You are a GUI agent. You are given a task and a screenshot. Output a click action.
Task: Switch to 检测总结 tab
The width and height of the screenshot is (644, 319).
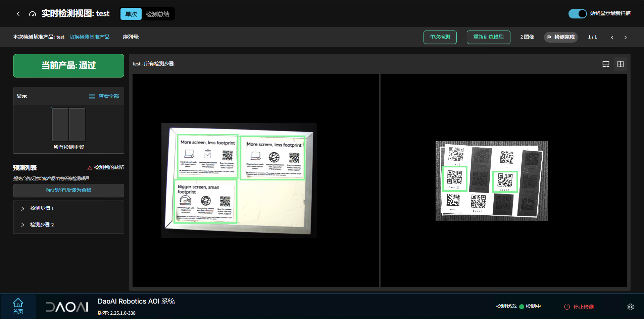point(157,14)
